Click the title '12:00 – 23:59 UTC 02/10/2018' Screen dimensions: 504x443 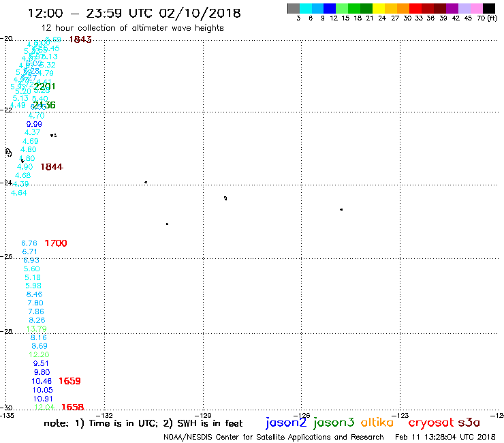click(x=134, y=13)
